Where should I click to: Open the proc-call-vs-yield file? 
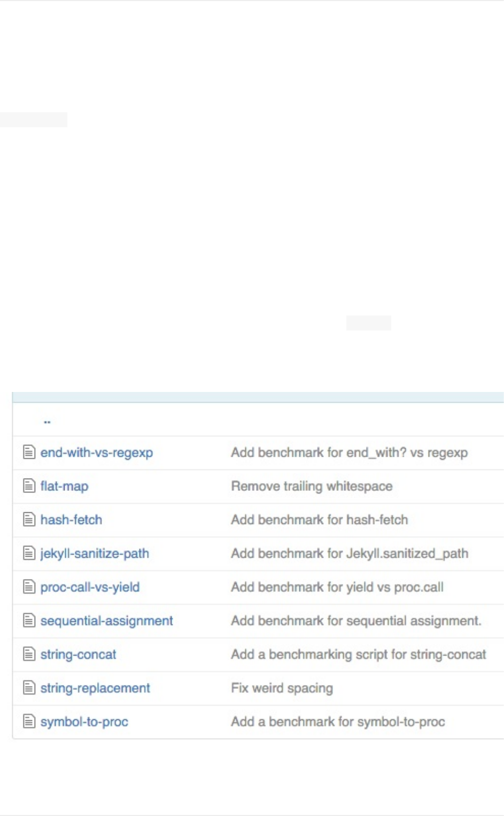[90, 587]
